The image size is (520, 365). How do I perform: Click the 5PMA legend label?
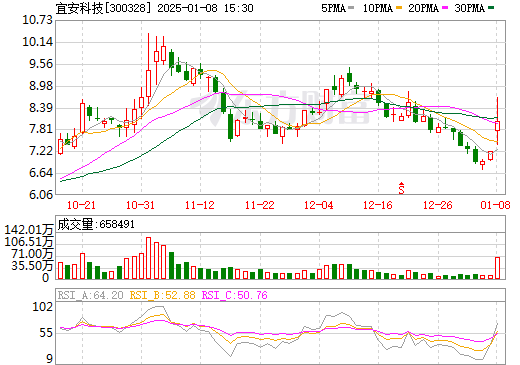(x=333, y=8)
